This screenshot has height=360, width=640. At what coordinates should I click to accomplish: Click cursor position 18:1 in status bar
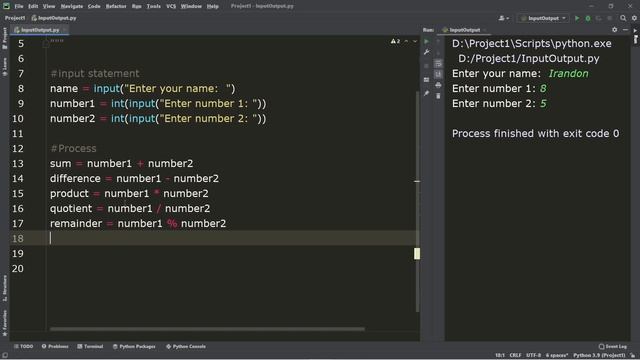[500, 356]
